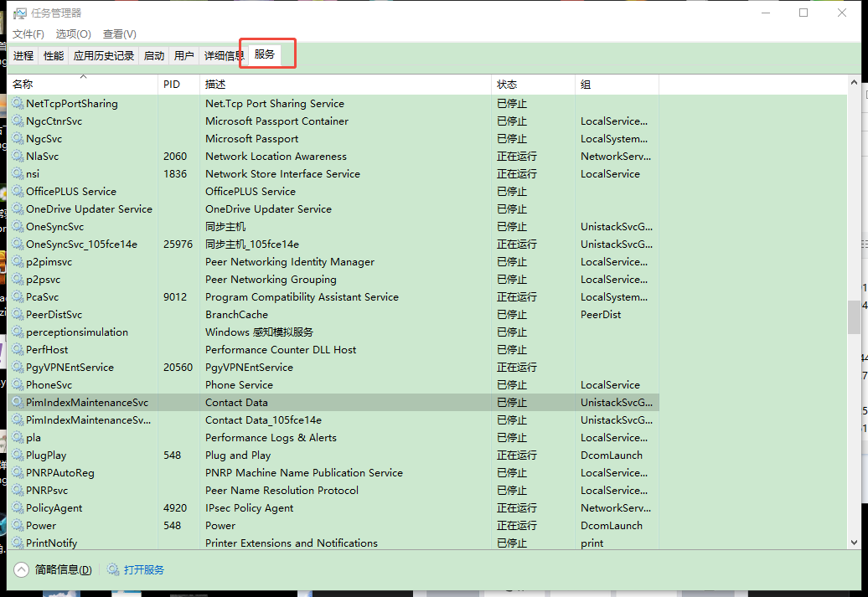The height and width of the screenshot is (597, 868).
Task: Click the service icon next to PolicyAgent
Action: pos(18,508)
